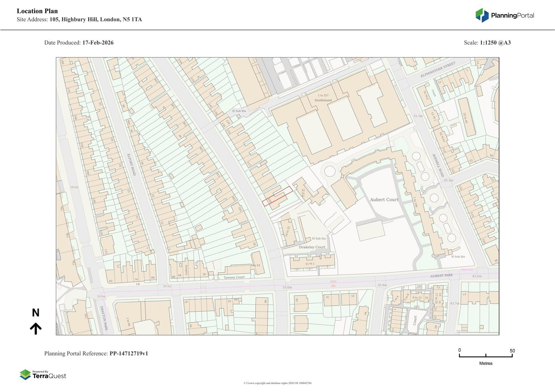Click the Location Plan title

tap(37, 11)
